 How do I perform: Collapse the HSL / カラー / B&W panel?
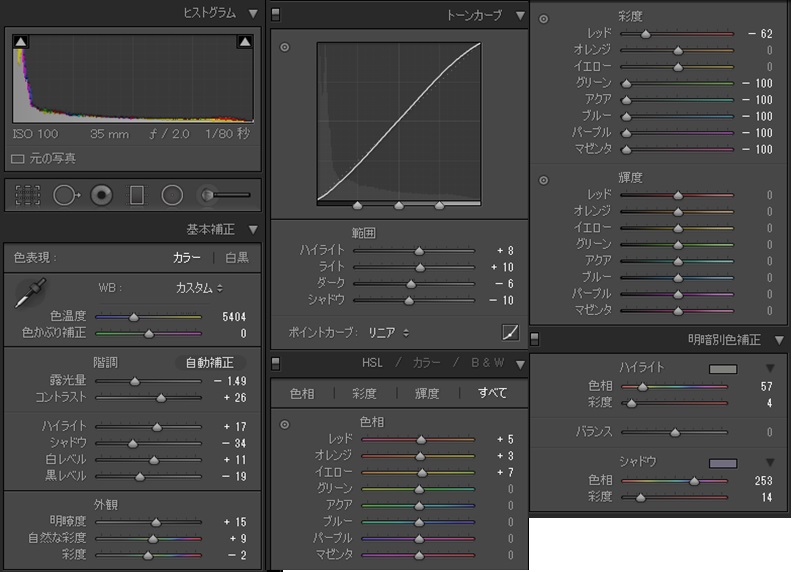520,364
